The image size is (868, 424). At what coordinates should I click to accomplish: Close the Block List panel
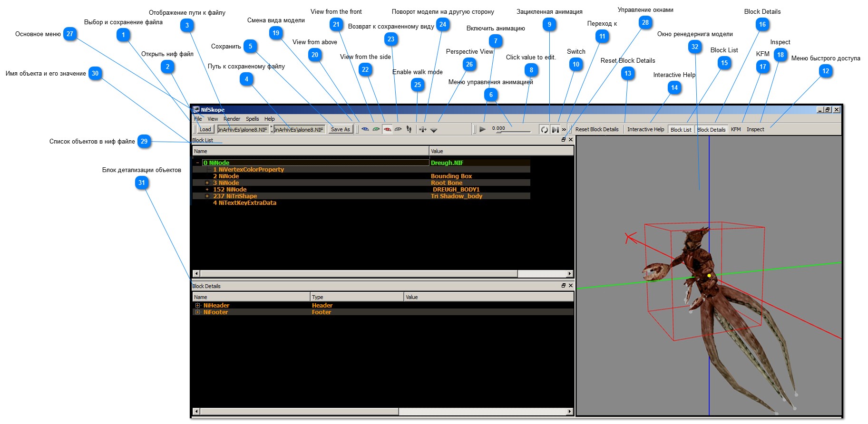tap(571, 140)
